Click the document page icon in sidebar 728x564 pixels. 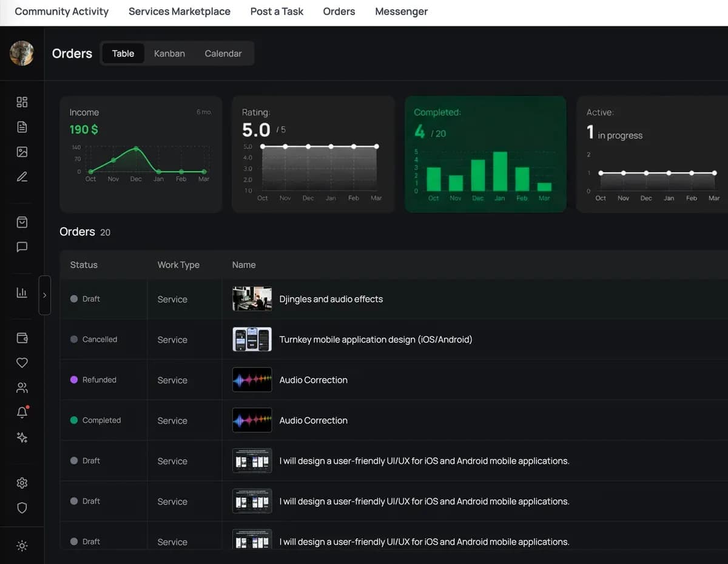pyautogui.click(x=22, y=127)
